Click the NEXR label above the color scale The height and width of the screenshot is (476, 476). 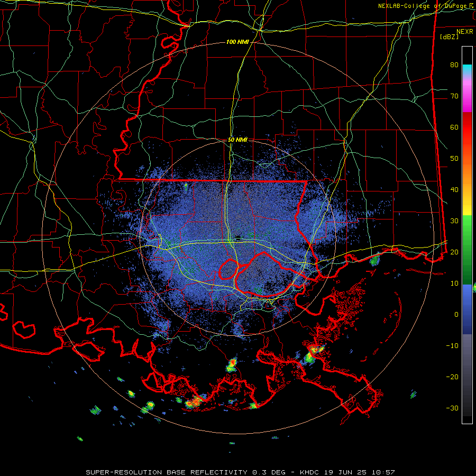point(465,32)
